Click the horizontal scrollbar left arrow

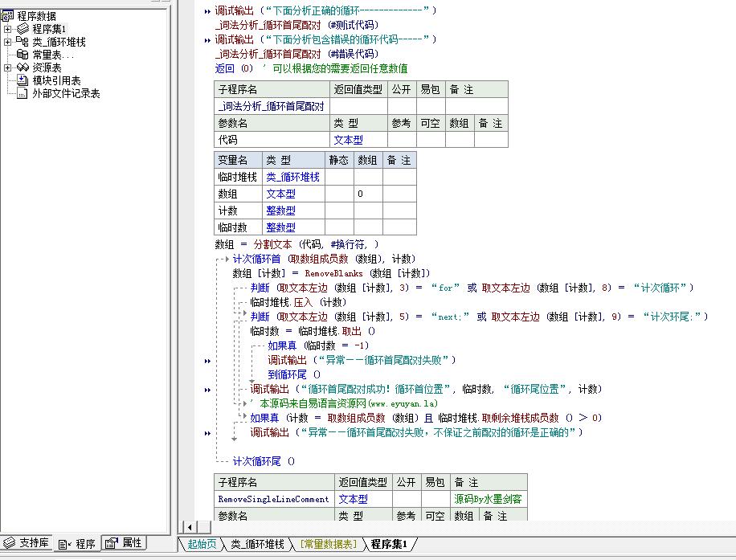[190, 527]
